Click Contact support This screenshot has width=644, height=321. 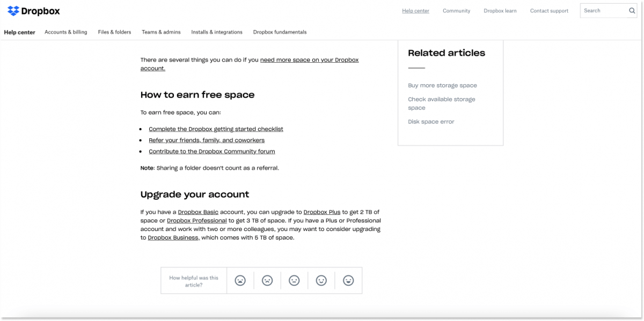[548, 11]
